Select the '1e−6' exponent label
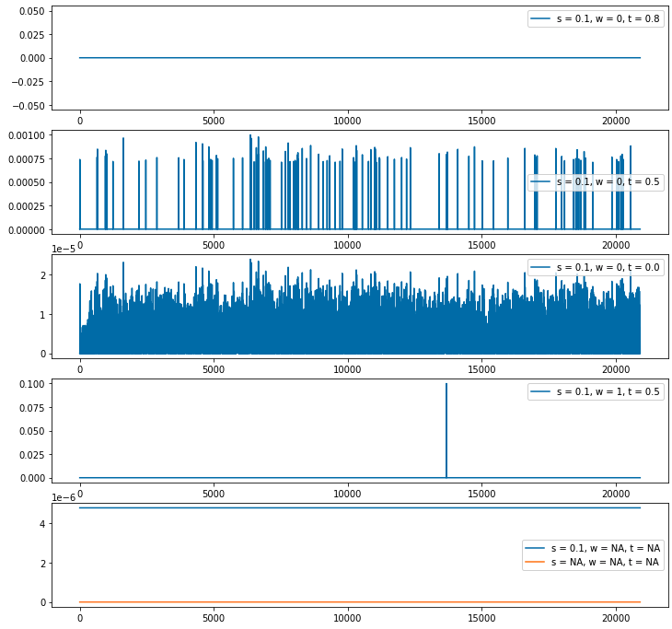The height and width of the screenshot is (629, 672). pos(64,498)
